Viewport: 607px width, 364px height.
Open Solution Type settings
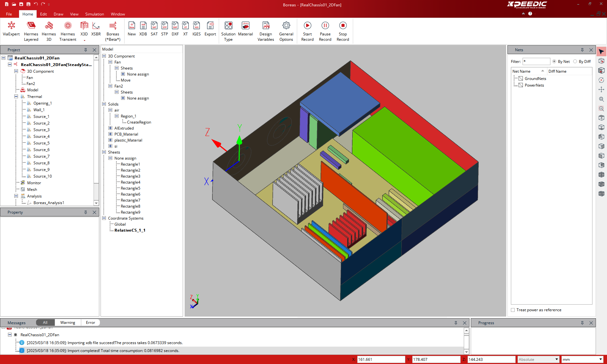[x=228, y=31]
